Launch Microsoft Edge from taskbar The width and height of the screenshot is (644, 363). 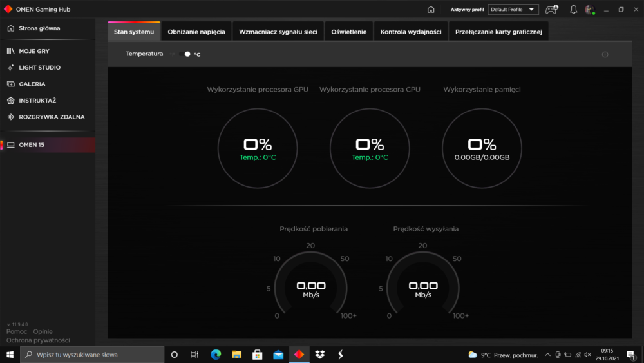point(216,355)
